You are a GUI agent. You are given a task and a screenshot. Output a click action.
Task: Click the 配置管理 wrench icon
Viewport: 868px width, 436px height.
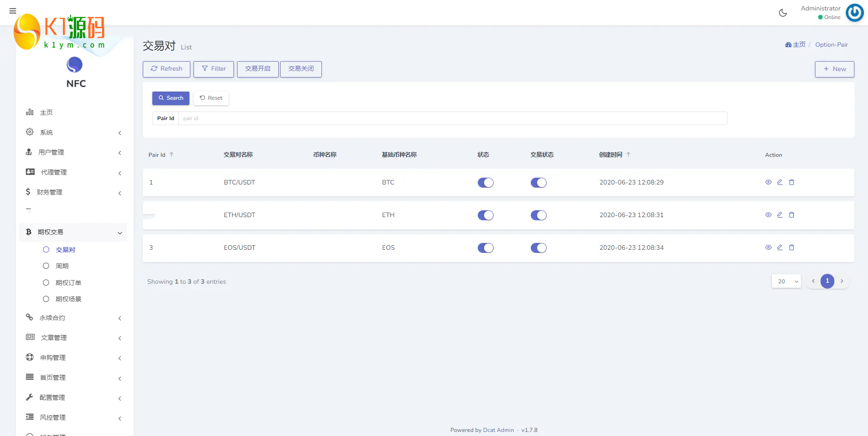29,397
